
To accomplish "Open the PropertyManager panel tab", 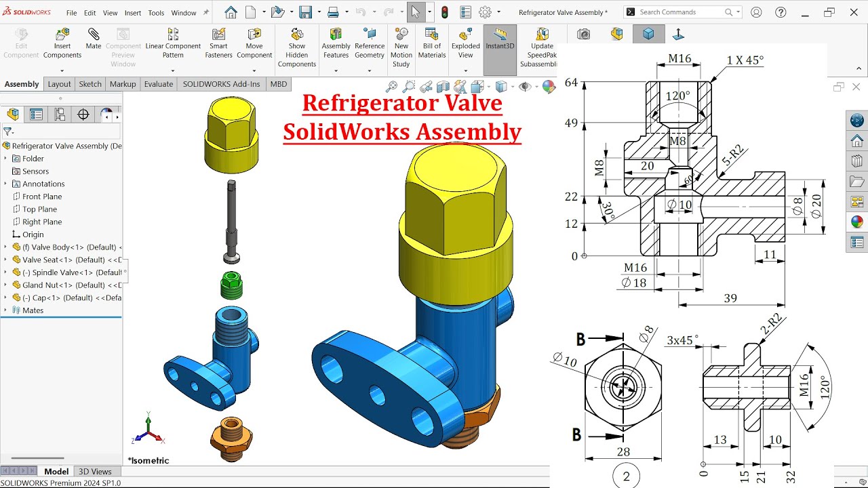I will 36,115.
